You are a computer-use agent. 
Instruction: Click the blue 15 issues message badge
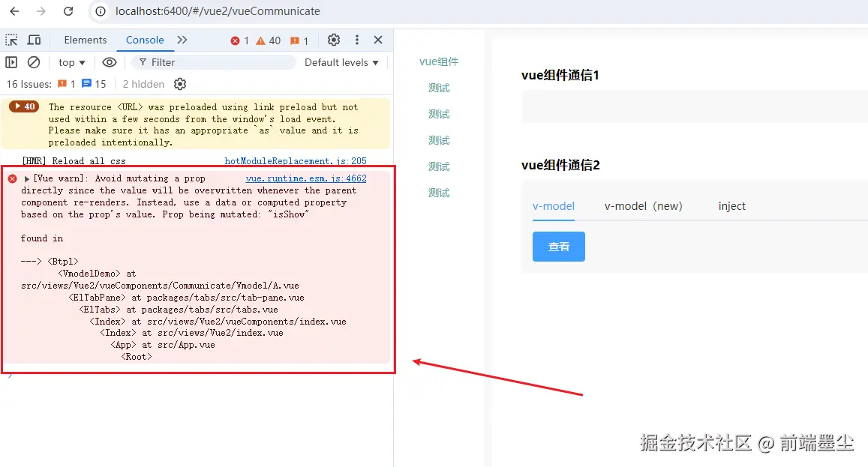tap(94, 84)
